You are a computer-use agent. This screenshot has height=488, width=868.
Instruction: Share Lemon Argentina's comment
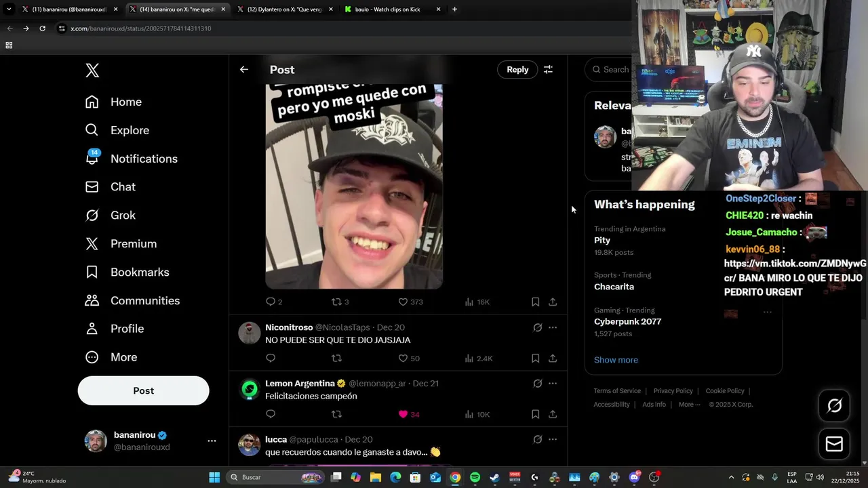tap(553, 414)
